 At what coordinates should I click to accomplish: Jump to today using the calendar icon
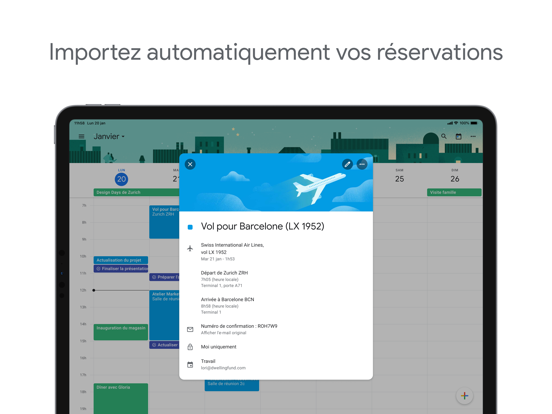click(458, 137)
